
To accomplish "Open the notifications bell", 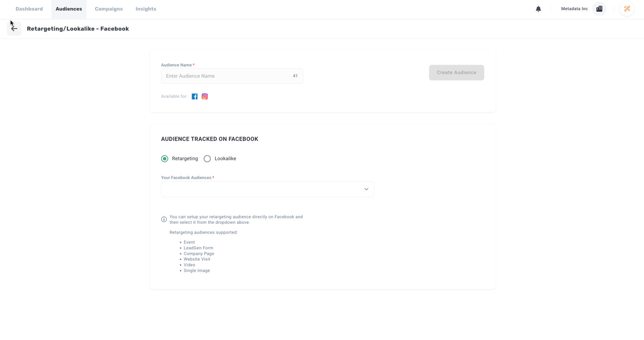I will coord(538,9).
